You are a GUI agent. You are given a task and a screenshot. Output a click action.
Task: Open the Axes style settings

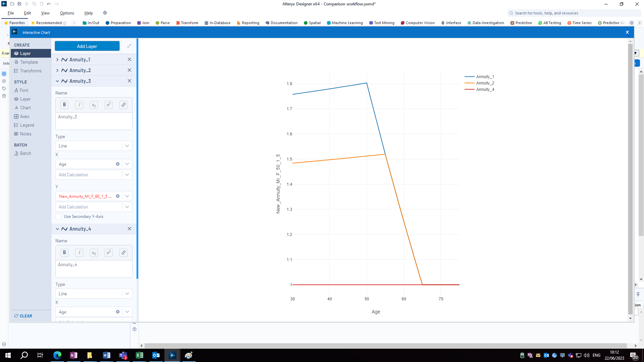click(24, 116)
